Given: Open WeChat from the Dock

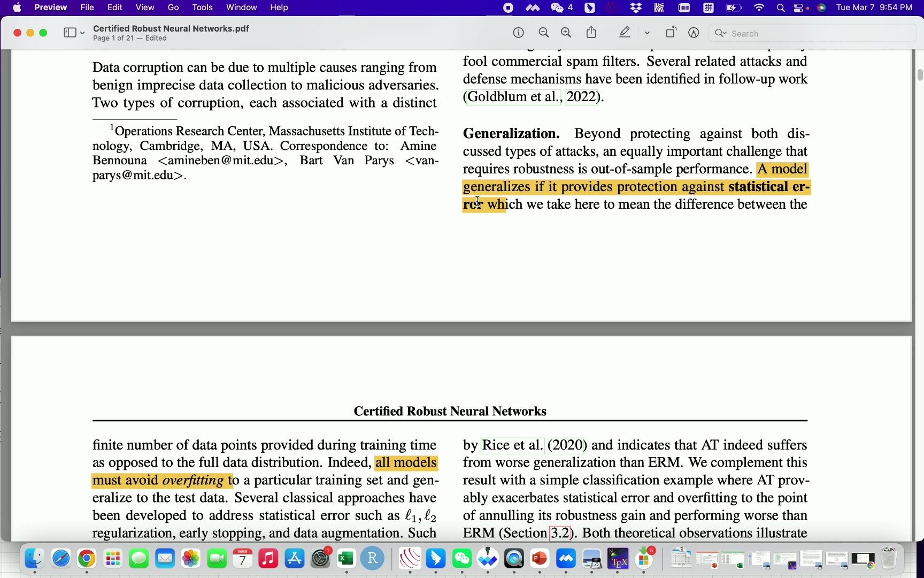Looking at the screenshot, I should pyautogui.click(x=462, y=559).
